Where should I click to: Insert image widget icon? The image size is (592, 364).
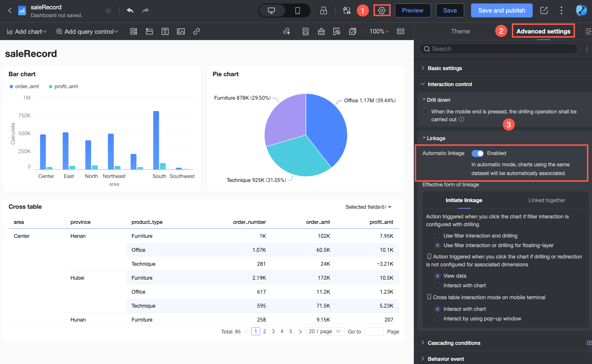point(181,31)
